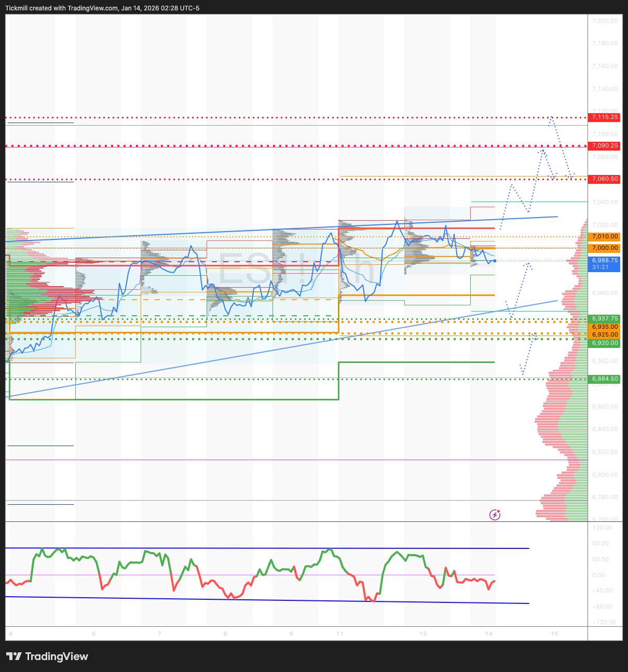Image resolution: width=628 pixels, height=672 pixels.
Task: Click the purple lightning event marker icon
Action: coord(495,515)
